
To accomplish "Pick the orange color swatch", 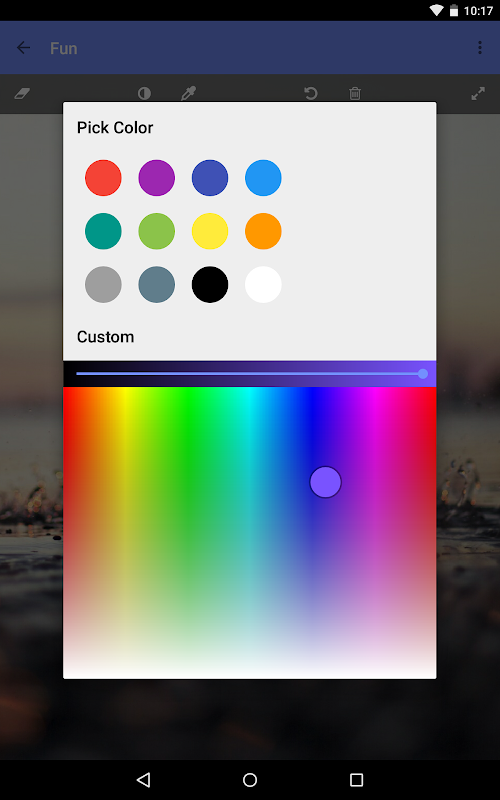I will tap(263, 231).
